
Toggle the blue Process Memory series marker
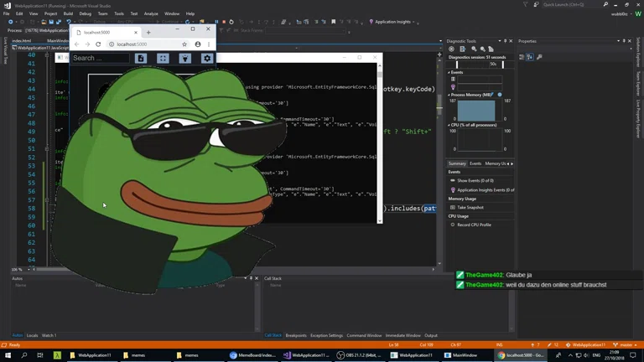[500, 95]
